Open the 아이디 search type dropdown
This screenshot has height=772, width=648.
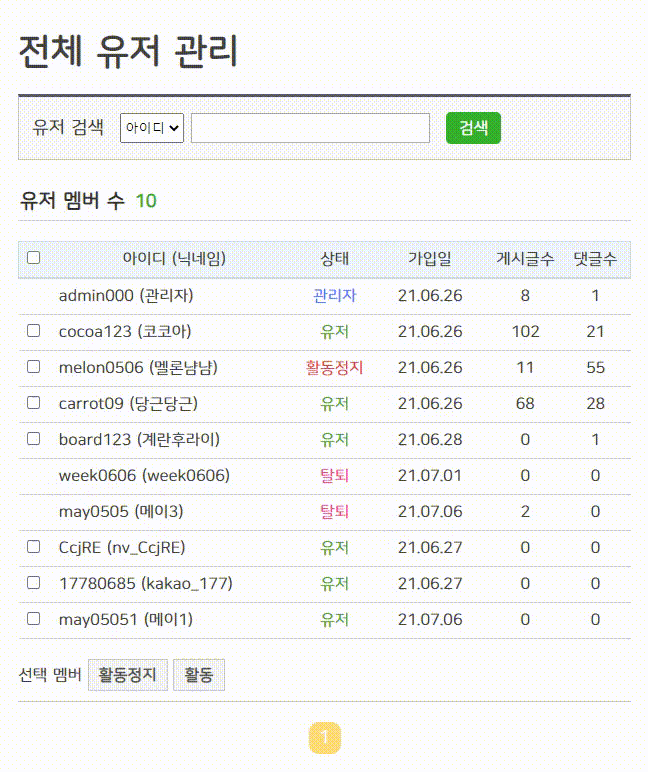pyautogui.click(x=152, y=128)
